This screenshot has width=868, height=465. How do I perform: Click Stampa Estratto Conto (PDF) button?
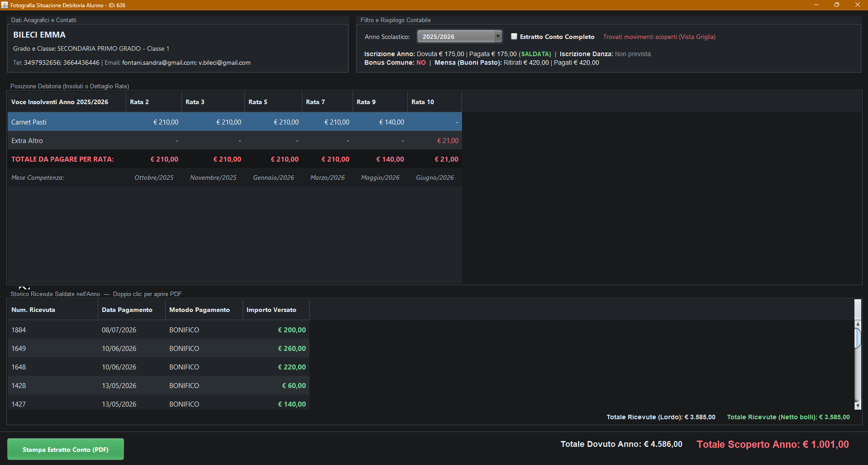point(66,449)
